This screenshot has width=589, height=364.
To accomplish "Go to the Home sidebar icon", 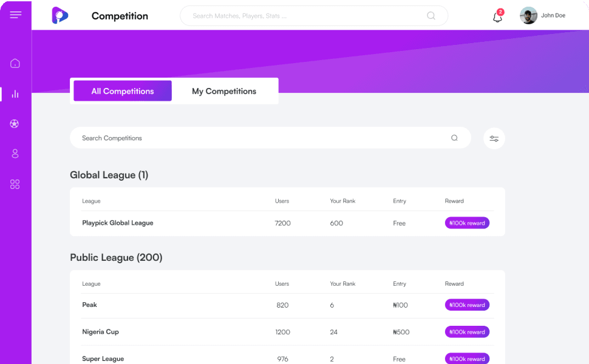I will (15, 63).
